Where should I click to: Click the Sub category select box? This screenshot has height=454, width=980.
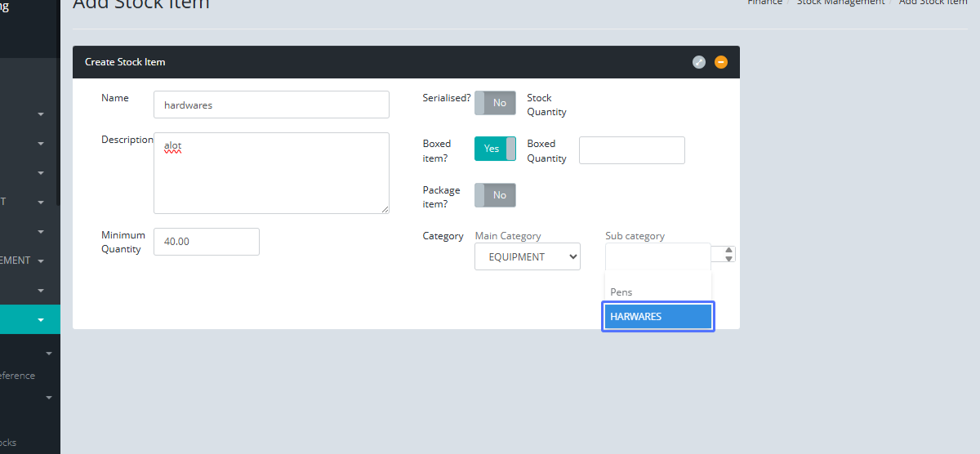658,256
